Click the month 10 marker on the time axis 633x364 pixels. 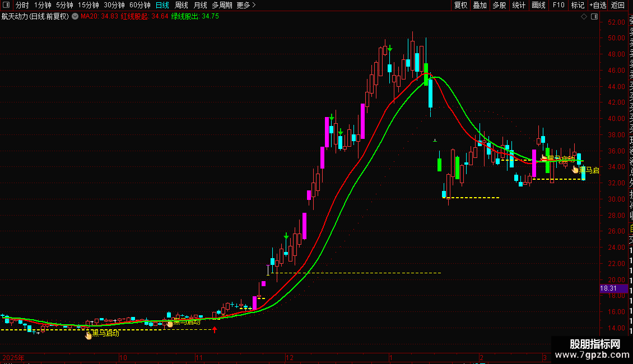coord(123,357)
